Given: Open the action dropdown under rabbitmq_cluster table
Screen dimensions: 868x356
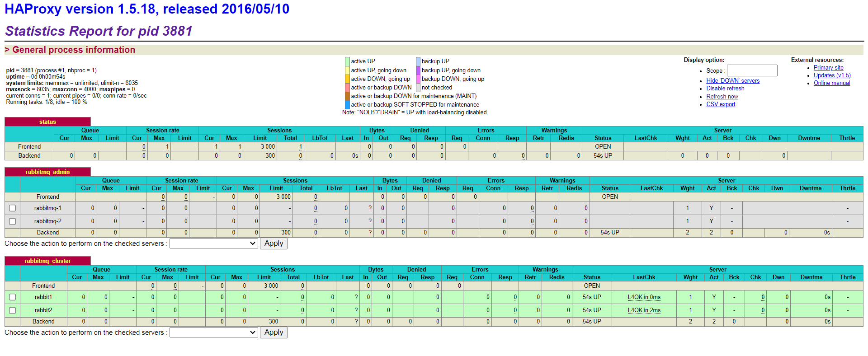Looking at the screenshot, I should point(213,333).
